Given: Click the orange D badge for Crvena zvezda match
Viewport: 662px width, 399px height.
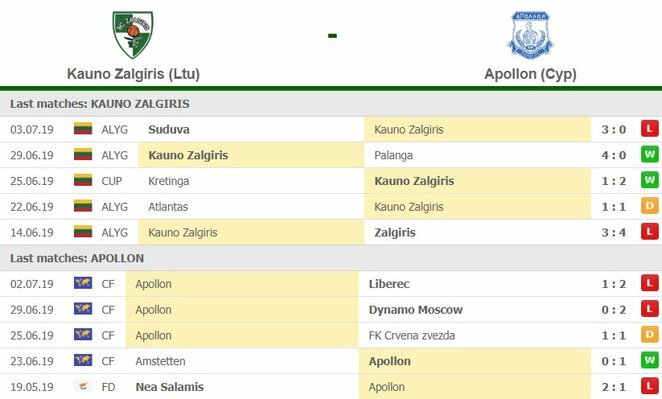Looking at the screenshot, I should [650, 335].
